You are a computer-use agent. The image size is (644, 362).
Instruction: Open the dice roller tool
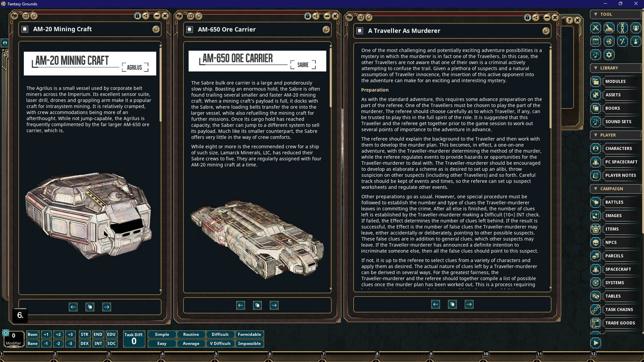click(609, 41)
